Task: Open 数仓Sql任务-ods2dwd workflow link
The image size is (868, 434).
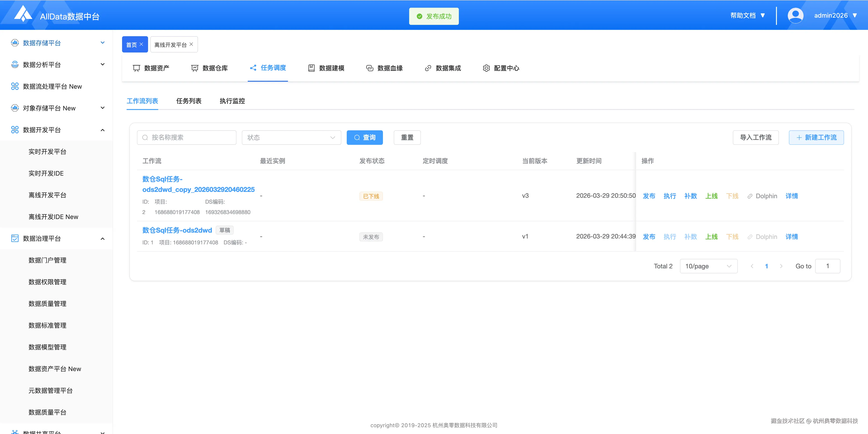Action: [x=177, y=230]
